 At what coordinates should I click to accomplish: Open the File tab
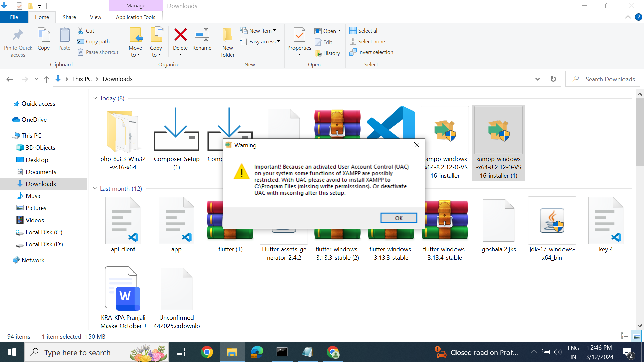(14, 17)
